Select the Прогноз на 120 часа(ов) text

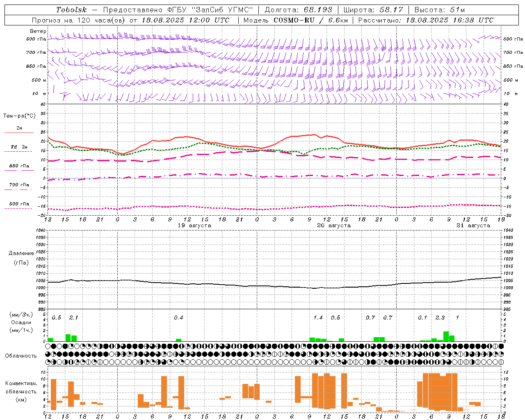click(79, 20)
